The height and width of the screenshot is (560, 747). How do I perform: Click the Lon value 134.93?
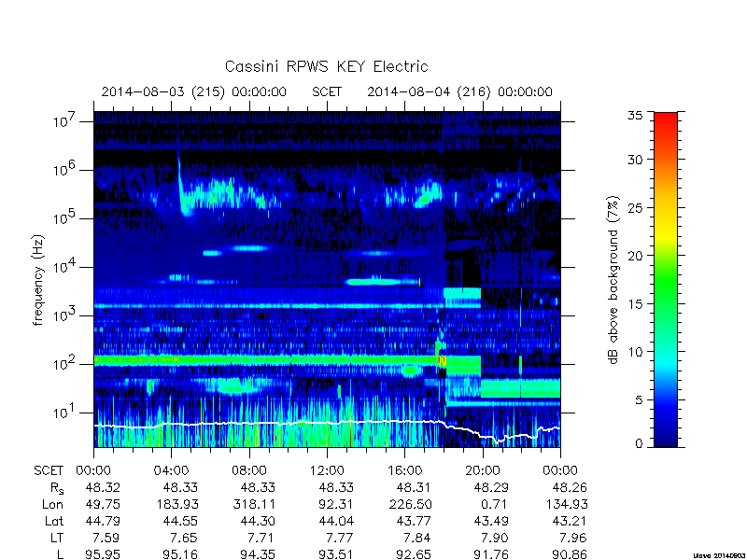[x=566, y=504]
